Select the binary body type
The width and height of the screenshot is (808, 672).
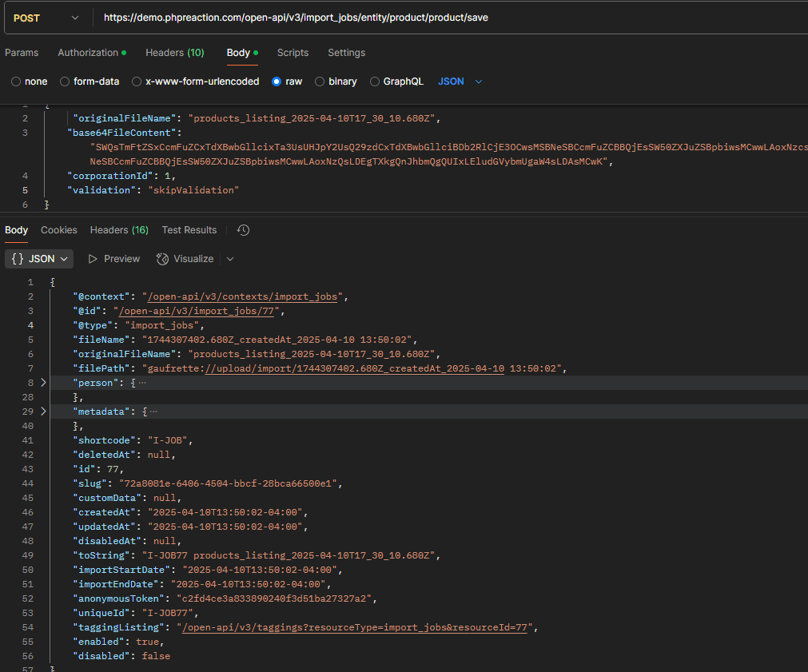coord(336,82)
